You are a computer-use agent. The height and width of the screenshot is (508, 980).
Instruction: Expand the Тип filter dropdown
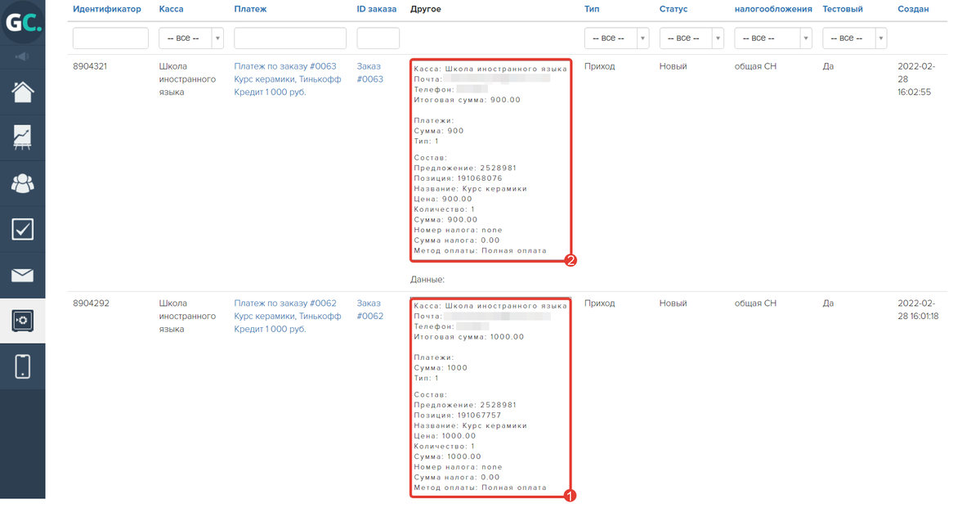click(616, 38)
